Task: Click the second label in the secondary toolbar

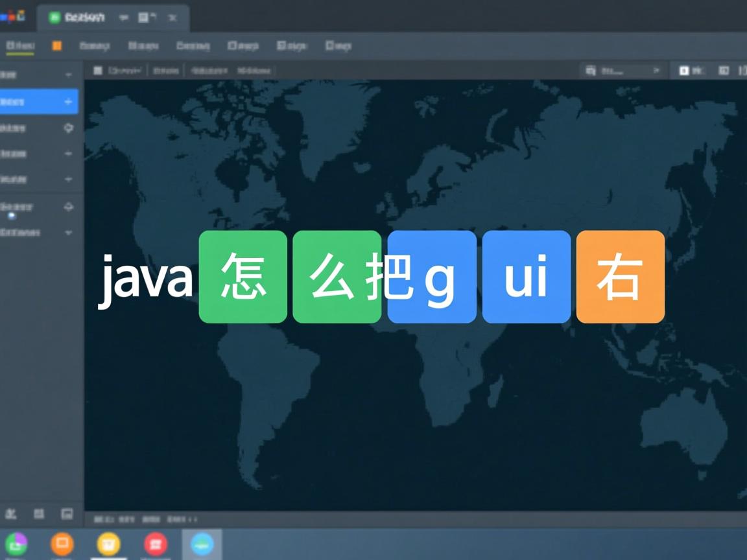Action: click(167, 70)
